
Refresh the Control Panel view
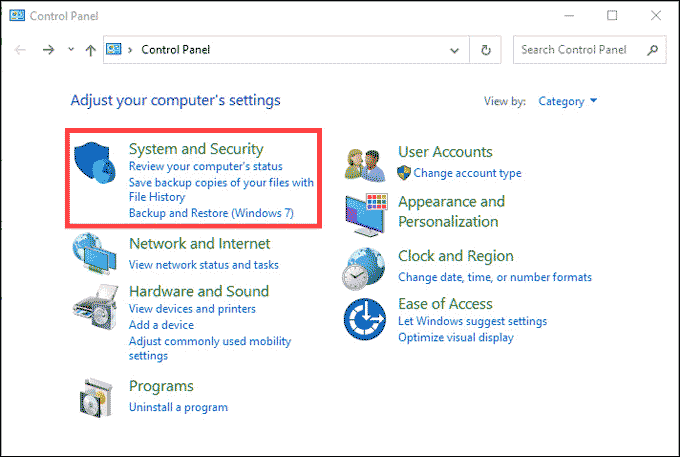pos(486,49)
